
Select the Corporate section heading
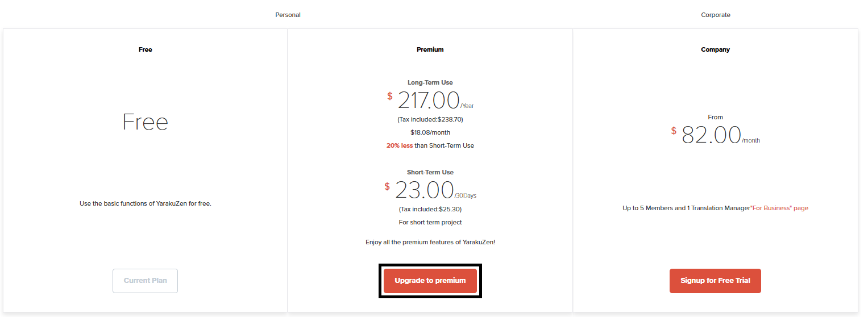(x=716, y=15)
